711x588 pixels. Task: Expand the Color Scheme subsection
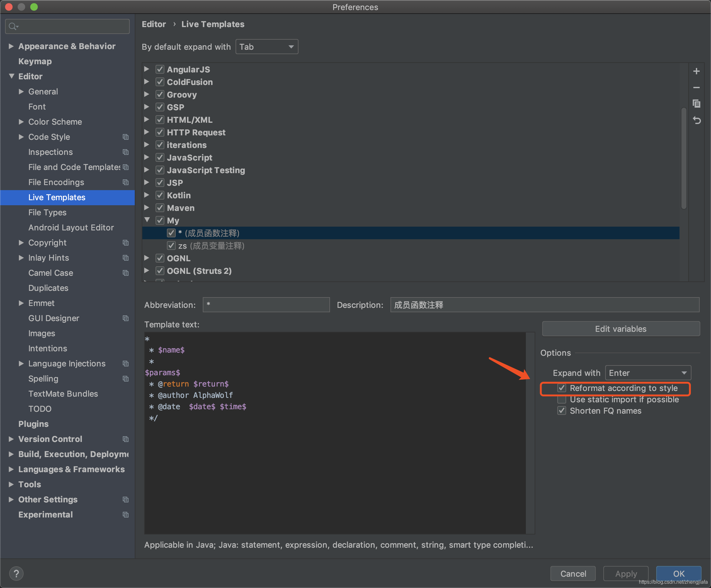(21, 122)
